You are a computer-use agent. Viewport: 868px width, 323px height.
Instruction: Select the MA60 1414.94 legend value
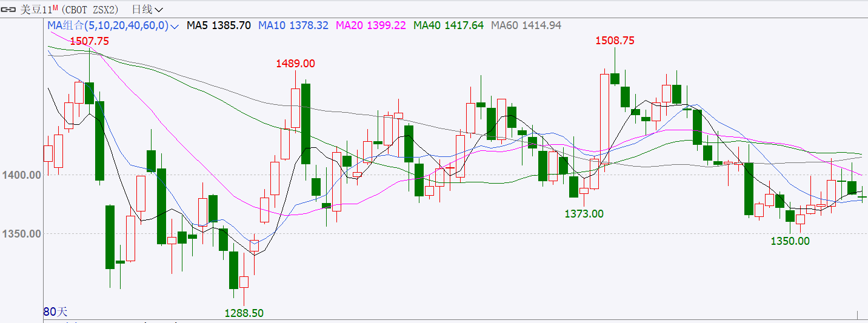click(526, 25)
